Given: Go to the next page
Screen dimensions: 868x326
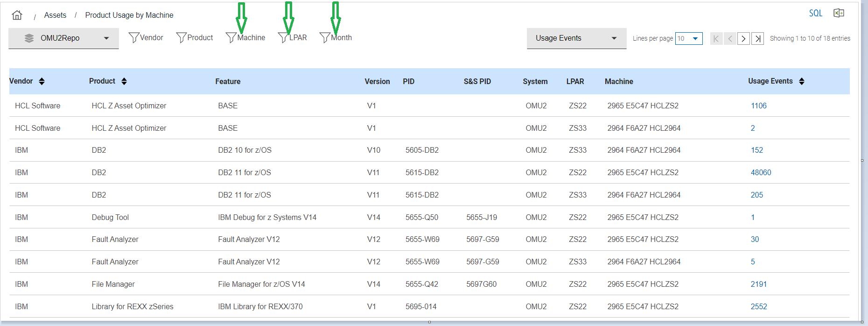Looking at the screenshot, I should (743, 38).
